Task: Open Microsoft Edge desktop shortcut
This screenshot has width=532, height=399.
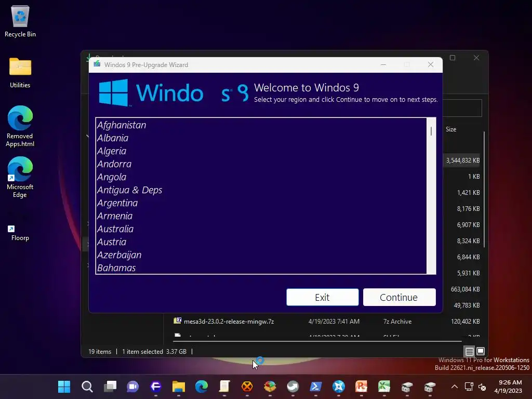Action: pos(20,177)
